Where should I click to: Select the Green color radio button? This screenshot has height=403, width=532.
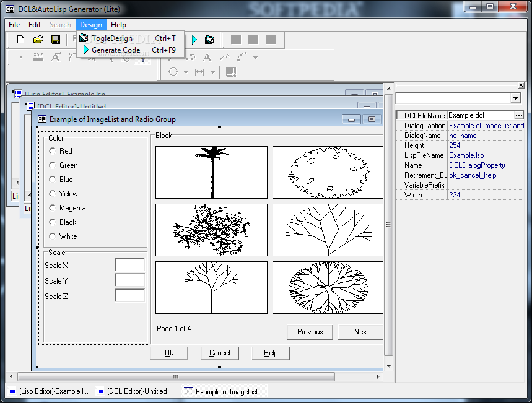(52, 165)
